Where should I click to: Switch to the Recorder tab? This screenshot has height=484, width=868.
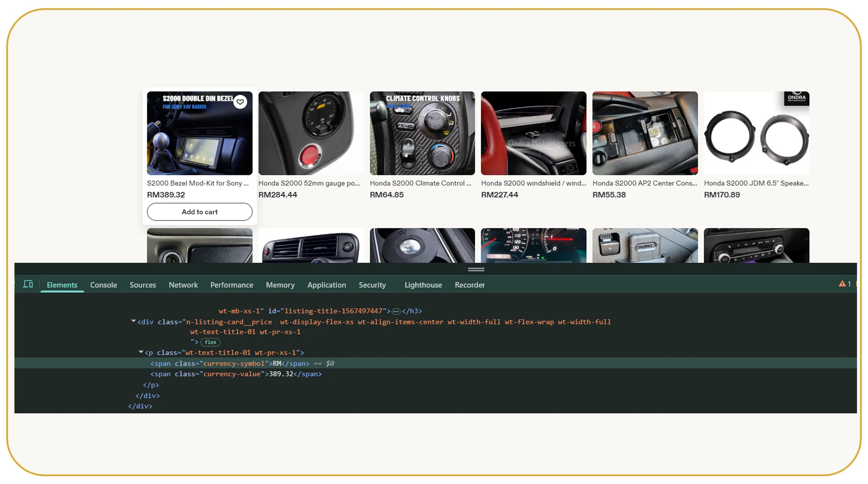pyautogui.click(x=470, y=285)
